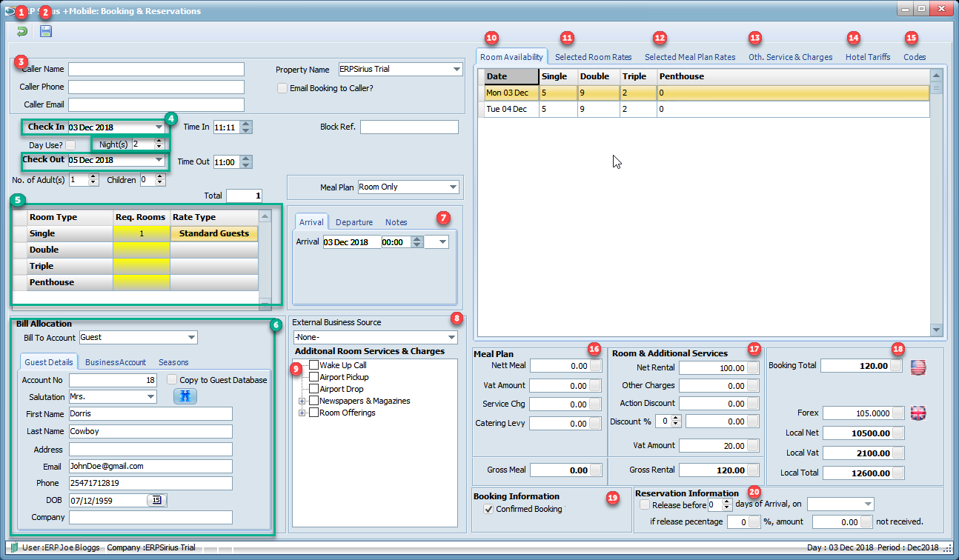
Task: Adjust the Discount % spinner
Action: (x=676, y=421)
